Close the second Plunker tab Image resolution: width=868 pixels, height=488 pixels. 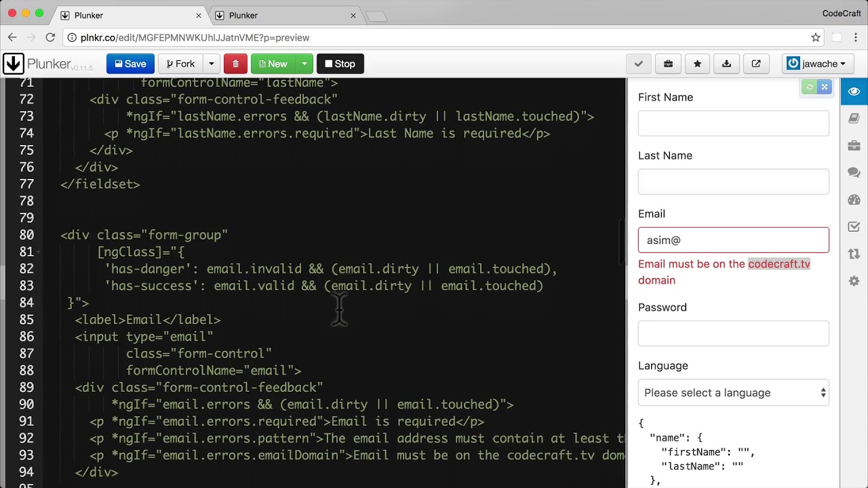click(354, 15)
